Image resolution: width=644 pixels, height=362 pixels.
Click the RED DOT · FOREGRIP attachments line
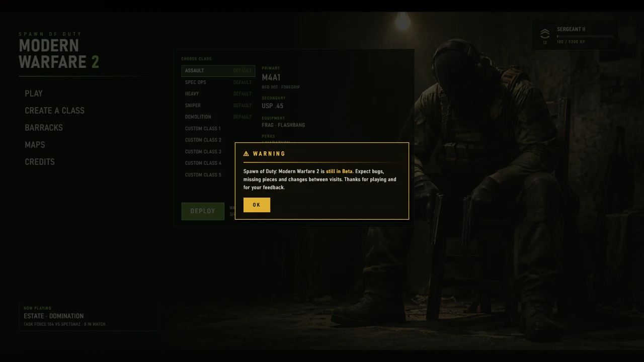click(x=281, y=87)
